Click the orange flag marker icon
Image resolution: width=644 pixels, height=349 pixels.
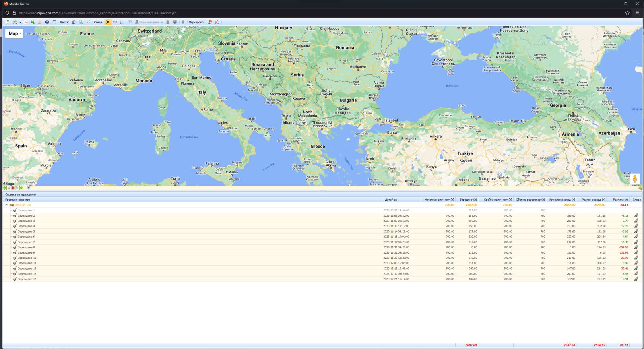210,22
